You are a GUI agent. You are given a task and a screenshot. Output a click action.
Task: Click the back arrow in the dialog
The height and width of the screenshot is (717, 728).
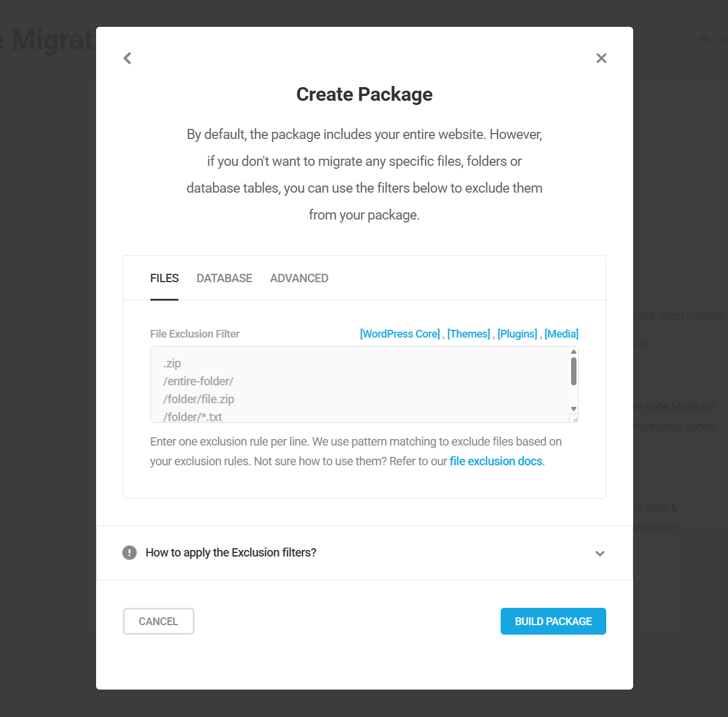pyautogui.click(x=127, y=58)
